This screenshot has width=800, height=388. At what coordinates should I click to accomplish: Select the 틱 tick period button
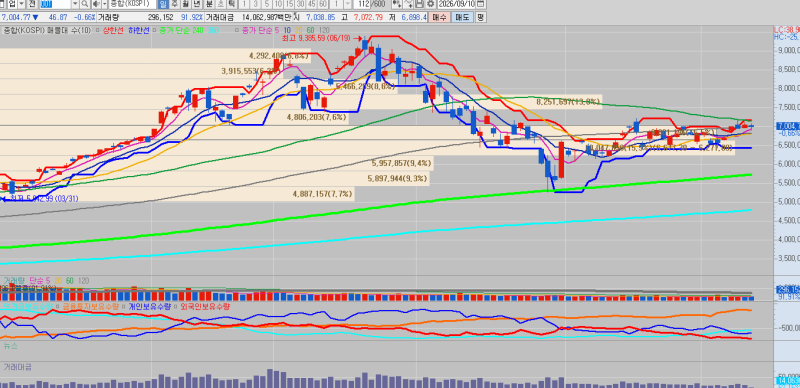pyautogui.click(x=232, y=4)
